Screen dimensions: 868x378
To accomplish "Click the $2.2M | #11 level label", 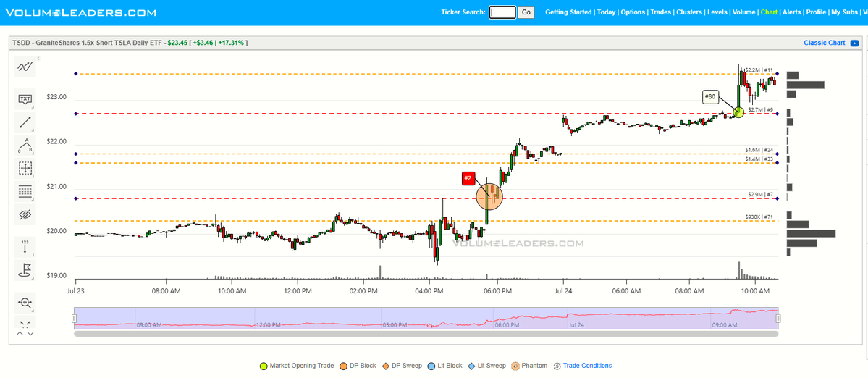I will pyautogui.click(x=759, y=70).
